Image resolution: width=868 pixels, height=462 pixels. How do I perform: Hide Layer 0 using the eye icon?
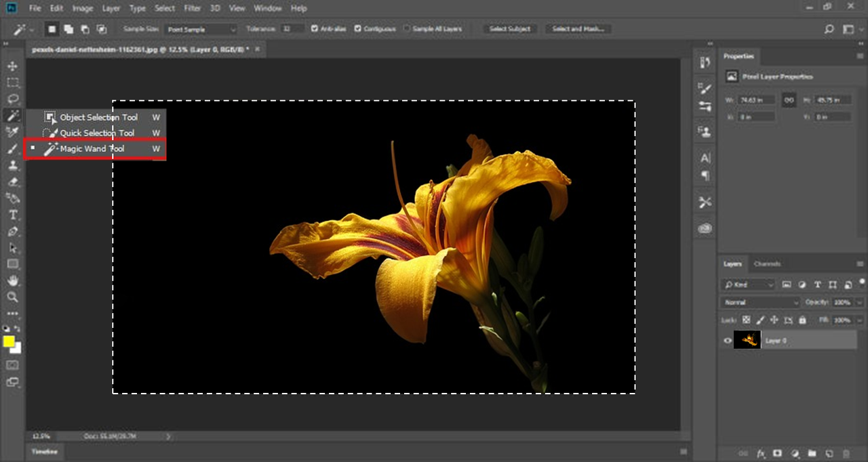click(x=728, y=341)
